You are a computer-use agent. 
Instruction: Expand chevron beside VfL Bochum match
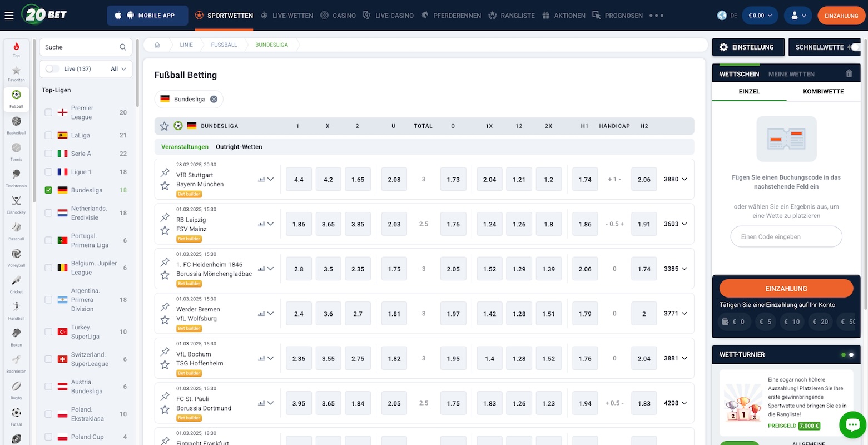pos(270,358)
